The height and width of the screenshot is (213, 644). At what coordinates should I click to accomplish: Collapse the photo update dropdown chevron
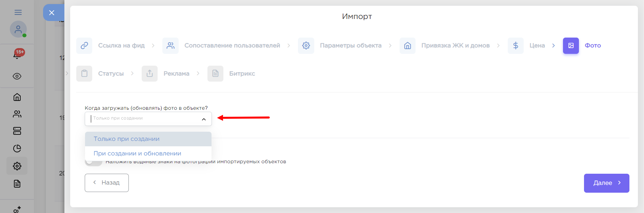tap(204, 119)
